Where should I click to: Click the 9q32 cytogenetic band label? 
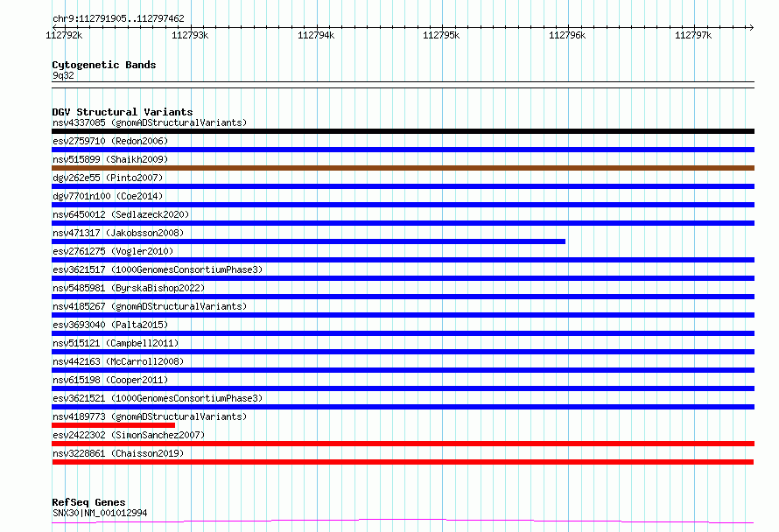pos(63,75)
